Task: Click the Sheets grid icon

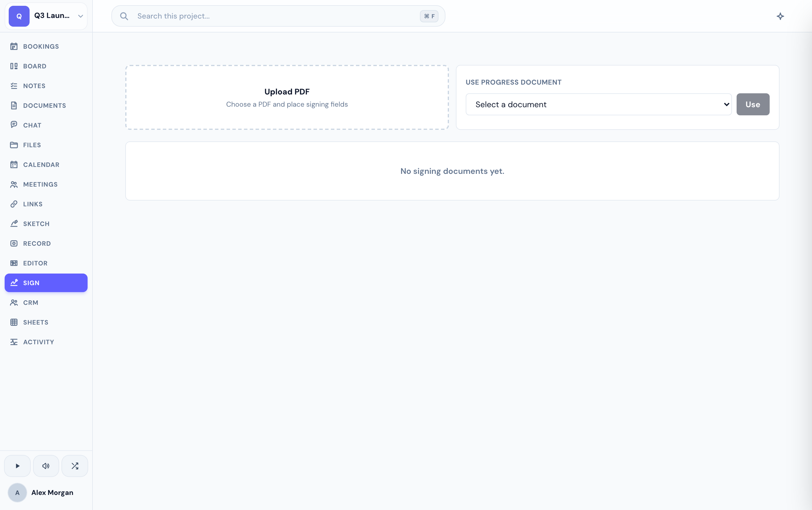Action: [14, 322]
